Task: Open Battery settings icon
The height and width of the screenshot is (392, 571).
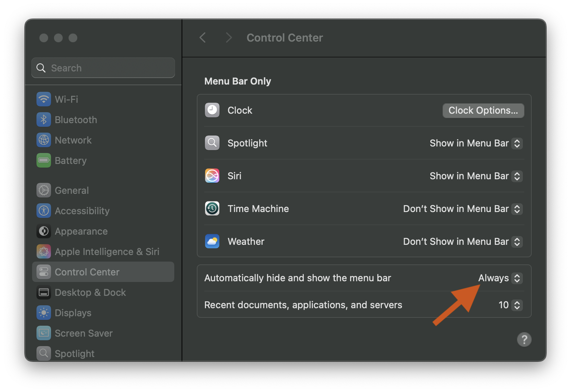Action: (44, 160)
